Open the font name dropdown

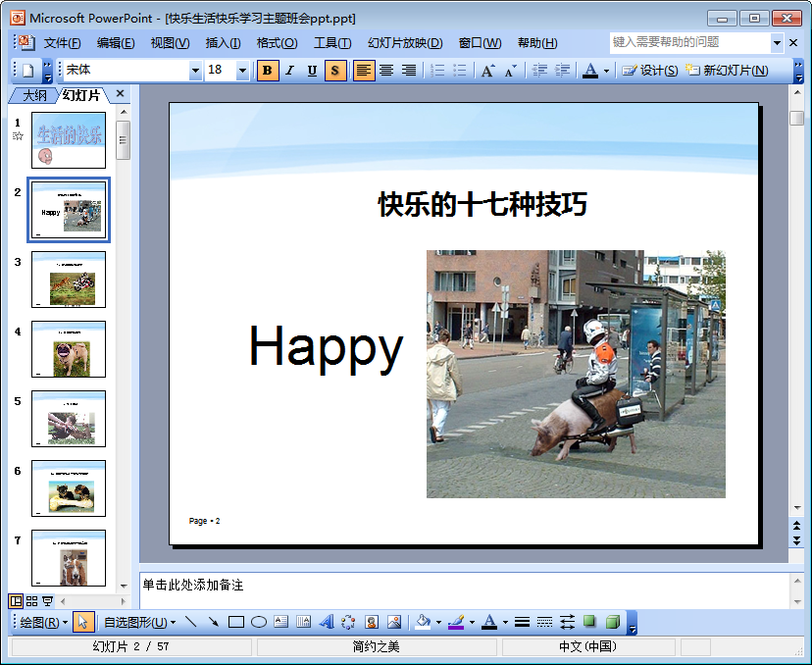(195, 71)
